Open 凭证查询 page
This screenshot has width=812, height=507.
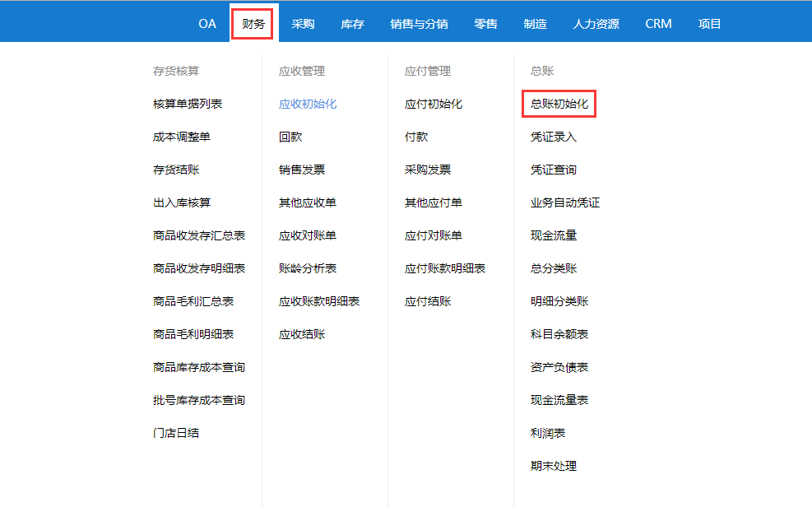point(554,170)
